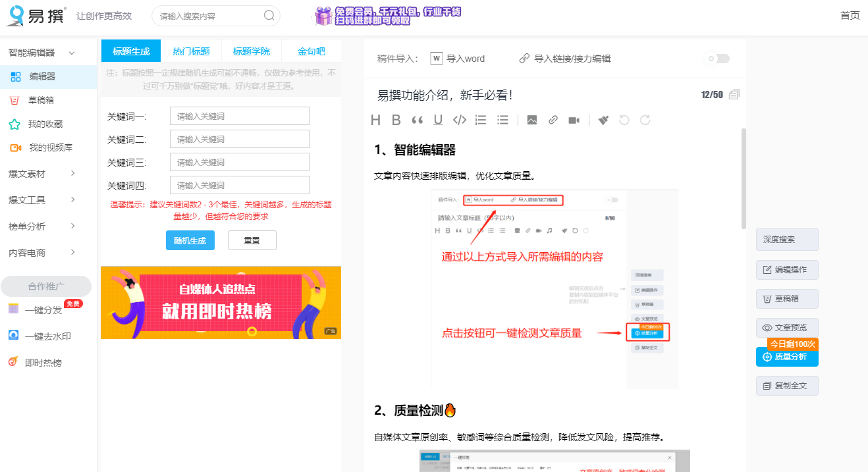This screenshot has height=472, width=868.
Task: Apply underline formatting
Action: (x=438, y=120)
